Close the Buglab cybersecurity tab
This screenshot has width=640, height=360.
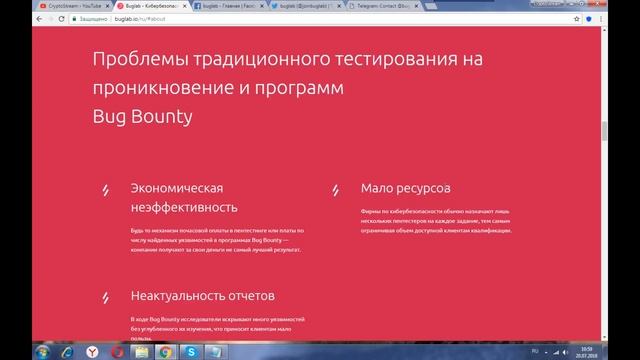coord(184,6)
